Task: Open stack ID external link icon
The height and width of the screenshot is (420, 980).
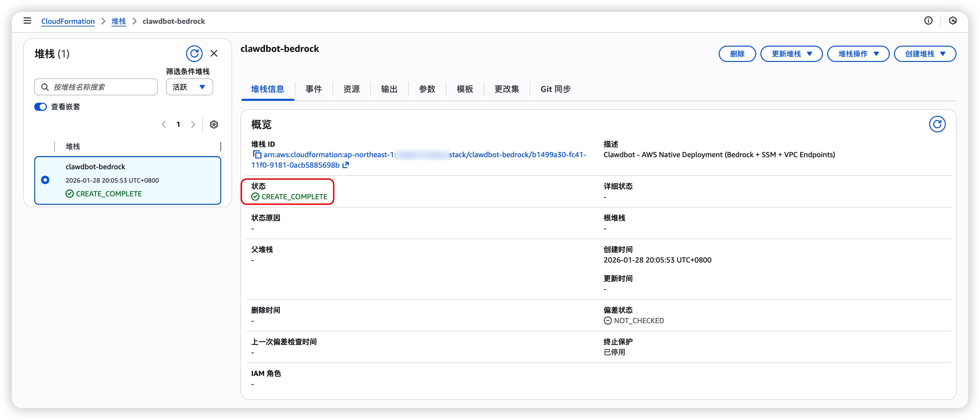Action: 345,165
